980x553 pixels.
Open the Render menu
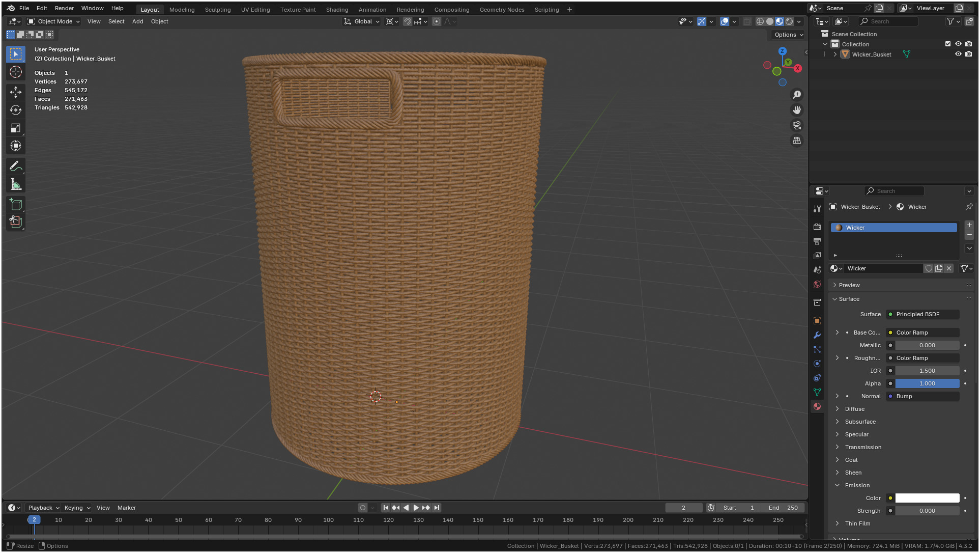tap(64, 8)
